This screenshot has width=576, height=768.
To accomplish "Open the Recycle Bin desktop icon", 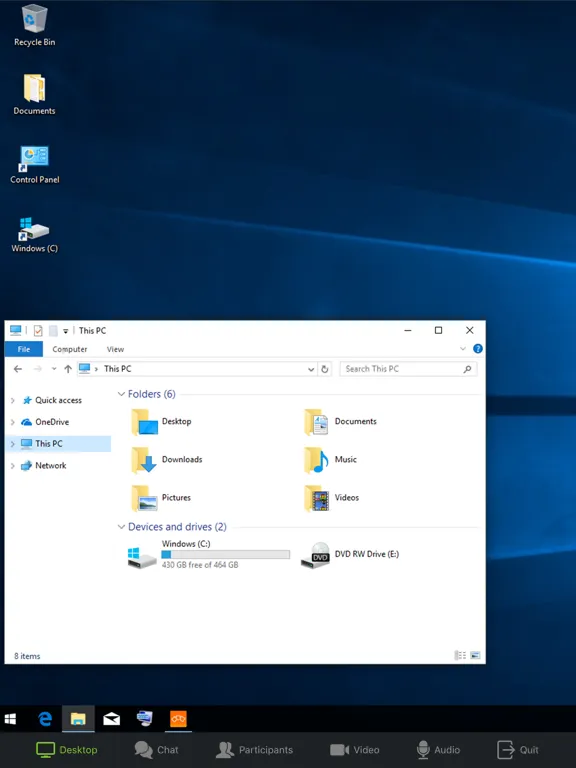I will point(34,25).
